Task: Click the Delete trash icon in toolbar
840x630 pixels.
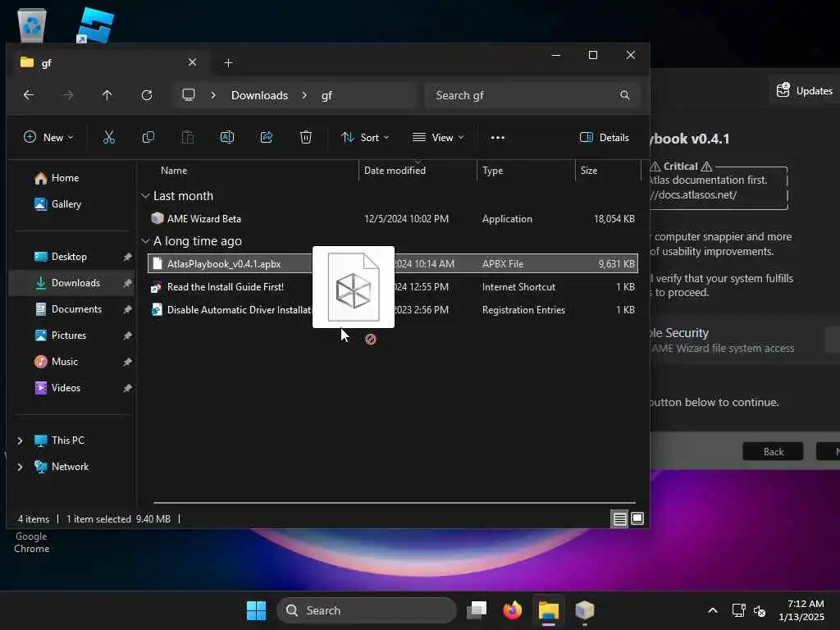Action: pyautogui.click(x=306, y=138)
